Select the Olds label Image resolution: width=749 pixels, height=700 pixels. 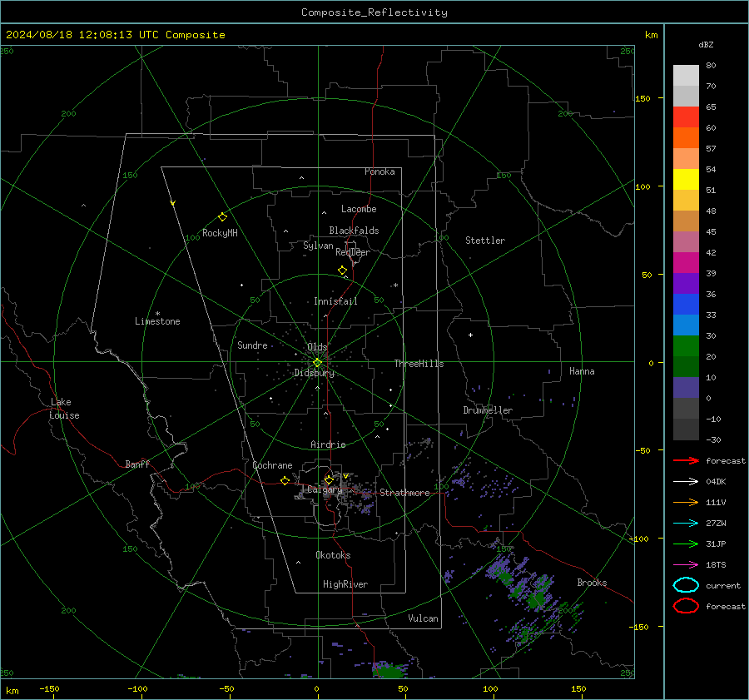[317, 347]
